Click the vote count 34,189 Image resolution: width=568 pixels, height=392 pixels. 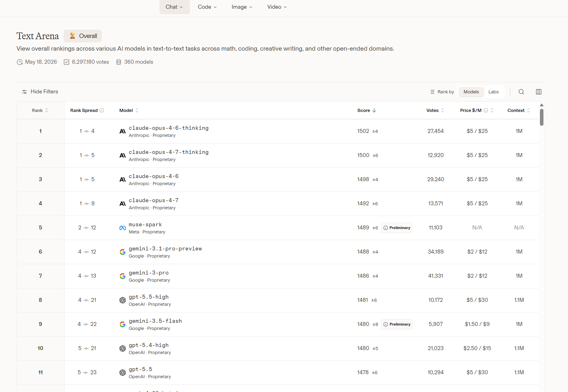(x=435, y=252)
